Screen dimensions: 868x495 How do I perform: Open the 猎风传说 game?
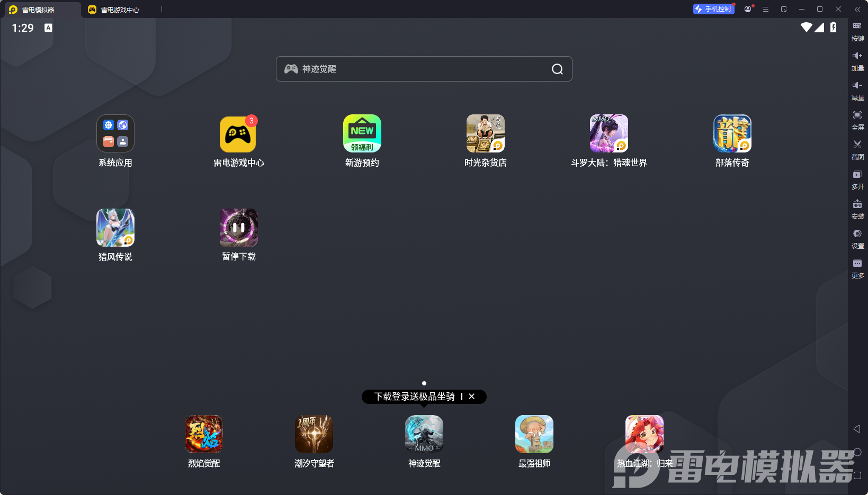(x=115, y=228)
